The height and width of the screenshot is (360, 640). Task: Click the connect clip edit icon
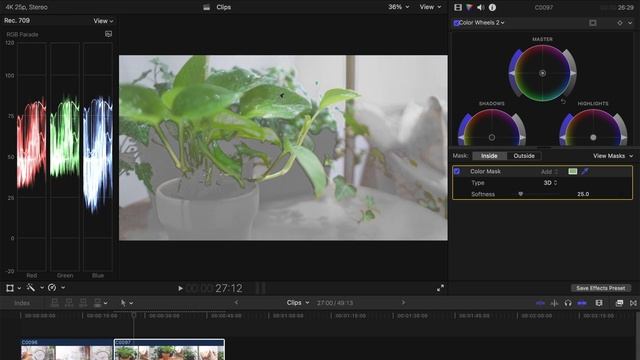click(x=54, y=303)
